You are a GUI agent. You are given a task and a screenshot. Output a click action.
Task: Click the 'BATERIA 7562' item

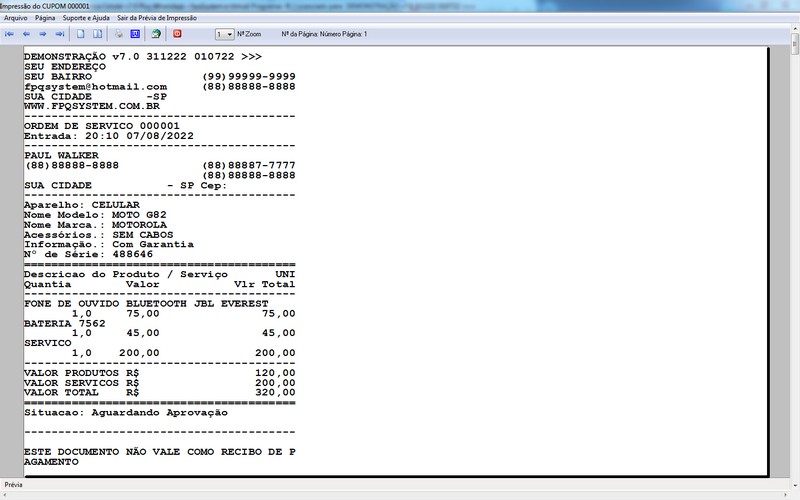pyautogui.click(x=65, y=323)
